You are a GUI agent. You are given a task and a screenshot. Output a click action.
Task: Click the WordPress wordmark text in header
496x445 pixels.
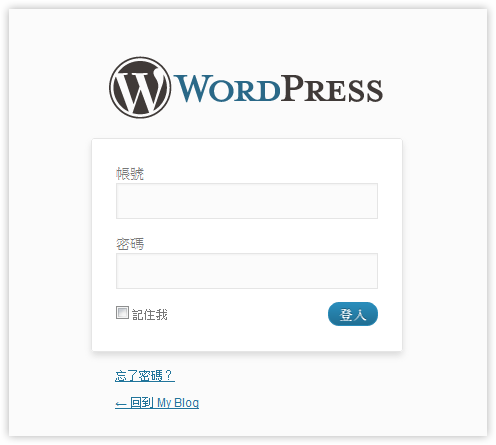[279, 88]
